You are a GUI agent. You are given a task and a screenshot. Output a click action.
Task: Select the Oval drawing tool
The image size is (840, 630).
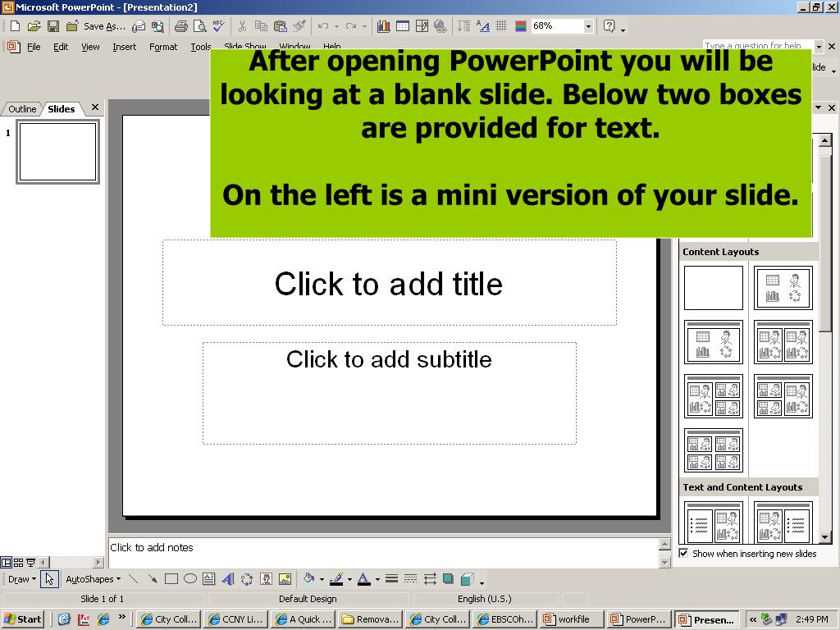[190, 579]
